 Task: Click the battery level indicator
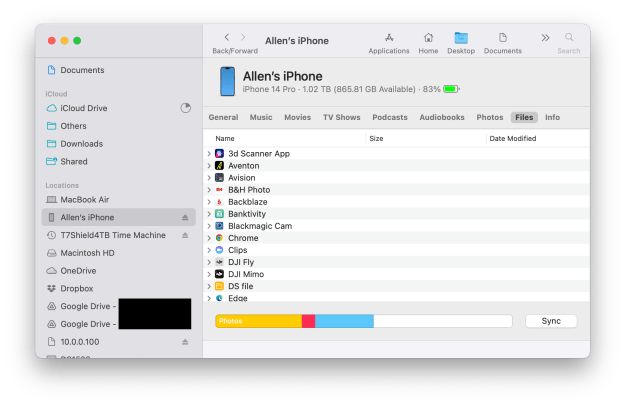click(451, 89)
